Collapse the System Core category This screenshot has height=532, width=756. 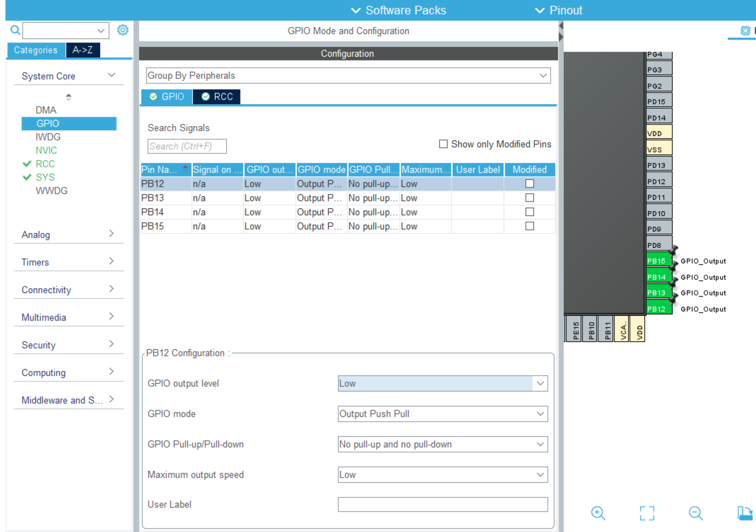(x=111, y=75)
